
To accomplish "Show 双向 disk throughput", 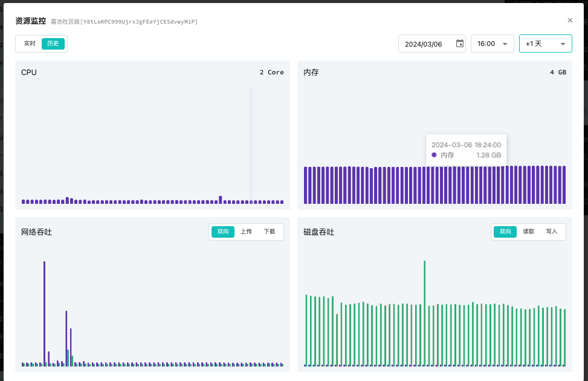I will [x=505, y=232].
